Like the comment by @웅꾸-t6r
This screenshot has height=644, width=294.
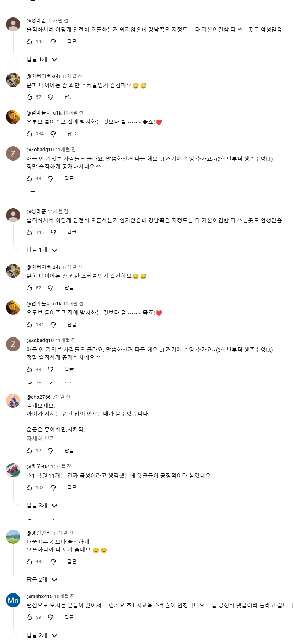30,488
